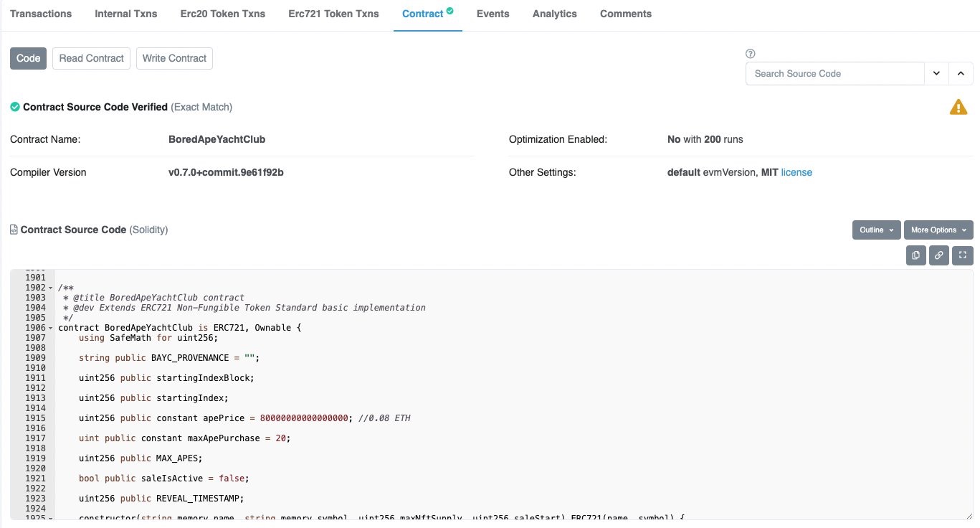Click the saleIsActive = false code line

tap(164, 478)
